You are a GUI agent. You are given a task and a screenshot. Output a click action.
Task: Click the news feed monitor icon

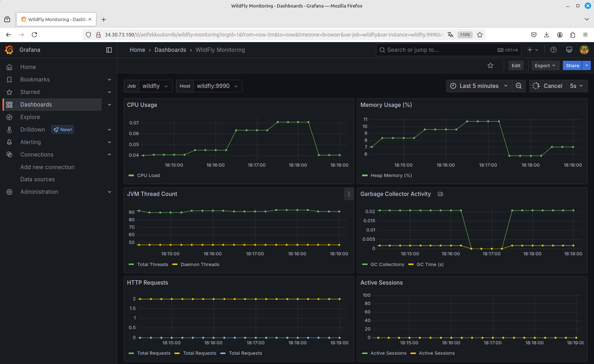(569, 50)
